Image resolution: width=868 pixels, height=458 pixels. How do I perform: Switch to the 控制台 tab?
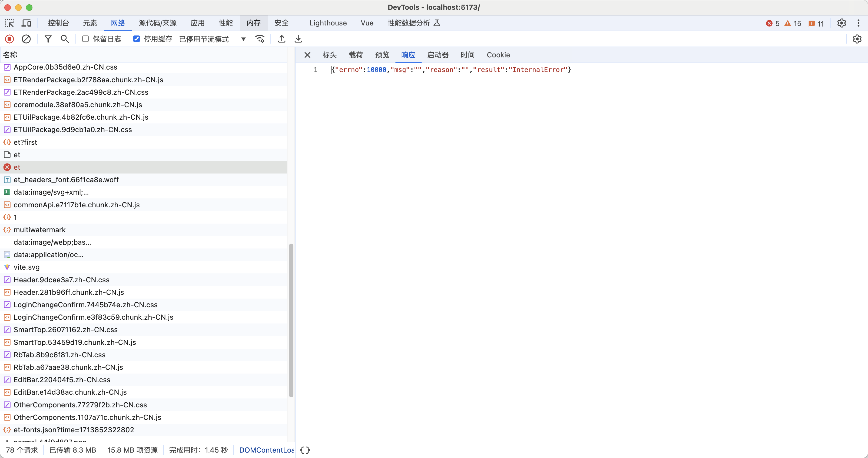(58, 23)
